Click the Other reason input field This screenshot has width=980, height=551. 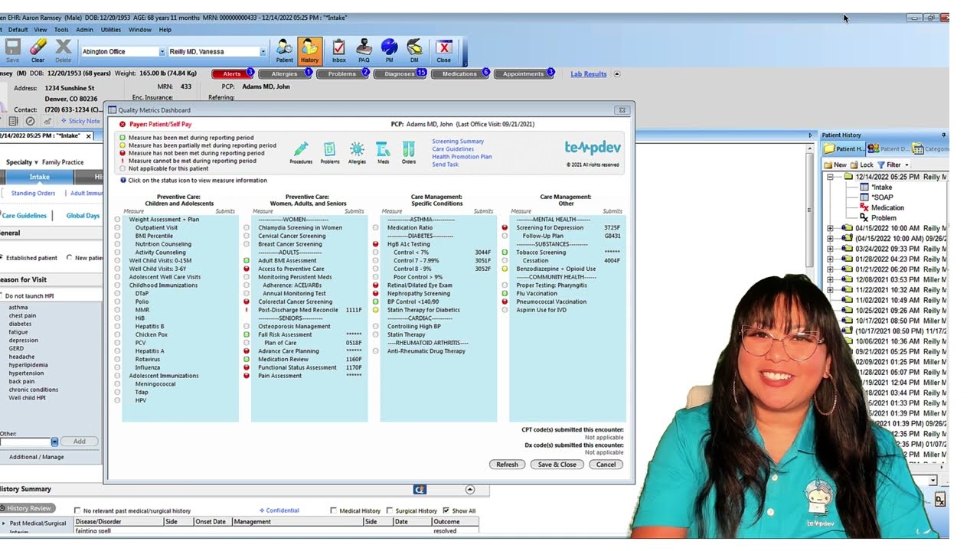tap(25, 442)
